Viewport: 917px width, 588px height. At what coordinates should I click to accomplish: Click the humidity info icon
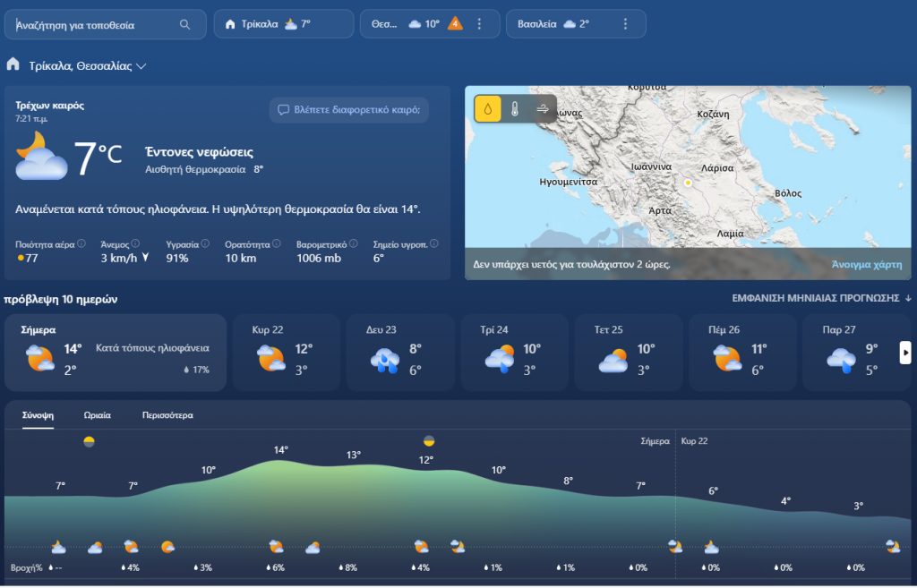205,243
